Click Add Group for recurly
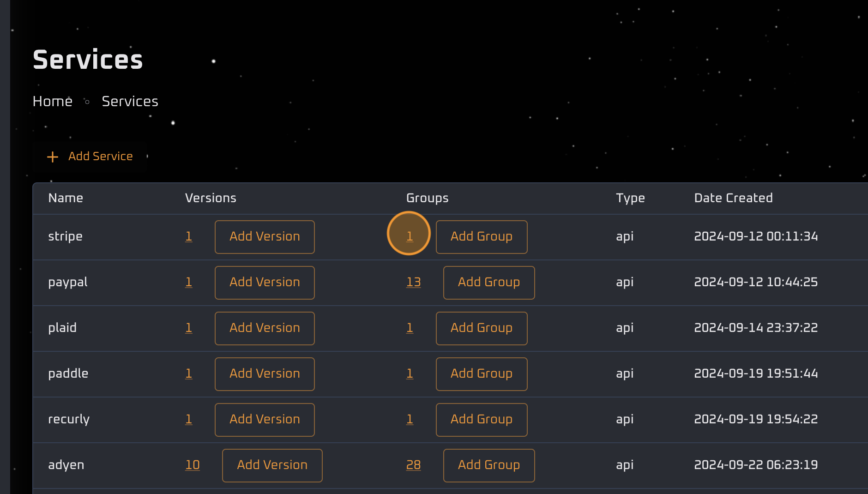868x494 pixels. coord(482,420)
